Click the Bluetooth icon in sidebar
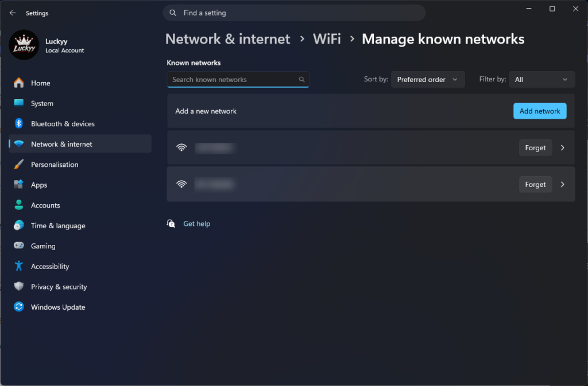Image resolution: width=588 pixels, height=386 pixels. coord(19,123)
